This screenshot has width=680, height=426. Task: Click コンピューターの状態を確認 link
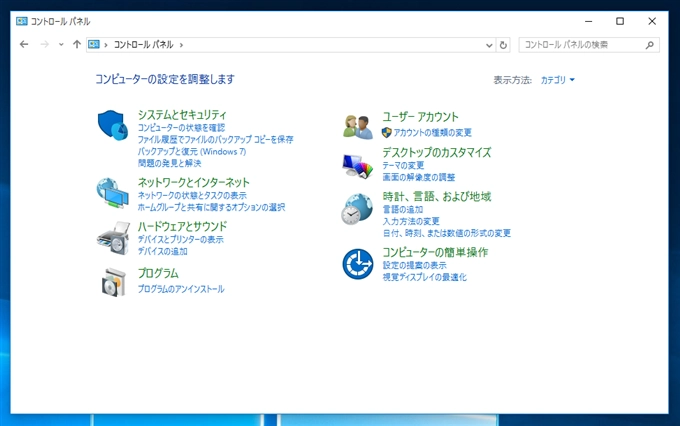point(181,128)
